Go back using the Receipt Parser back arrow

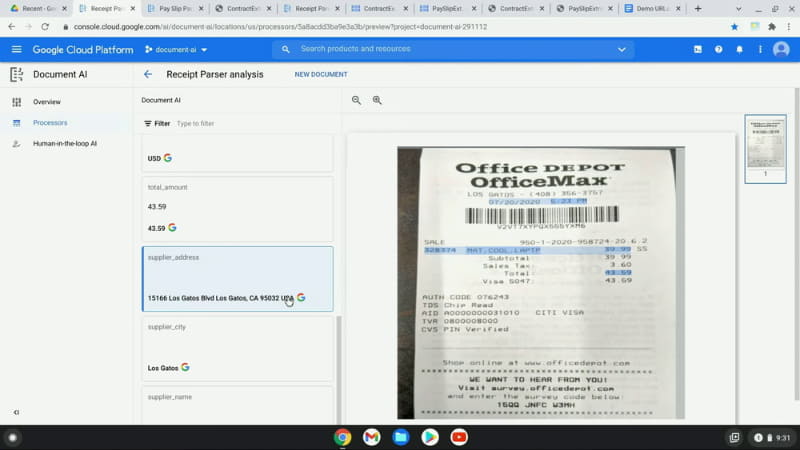click(x=148, y=74)
